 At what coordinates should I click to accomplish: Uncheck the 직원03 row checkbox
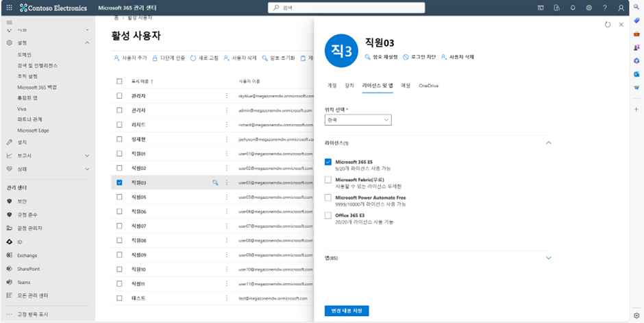119,182
